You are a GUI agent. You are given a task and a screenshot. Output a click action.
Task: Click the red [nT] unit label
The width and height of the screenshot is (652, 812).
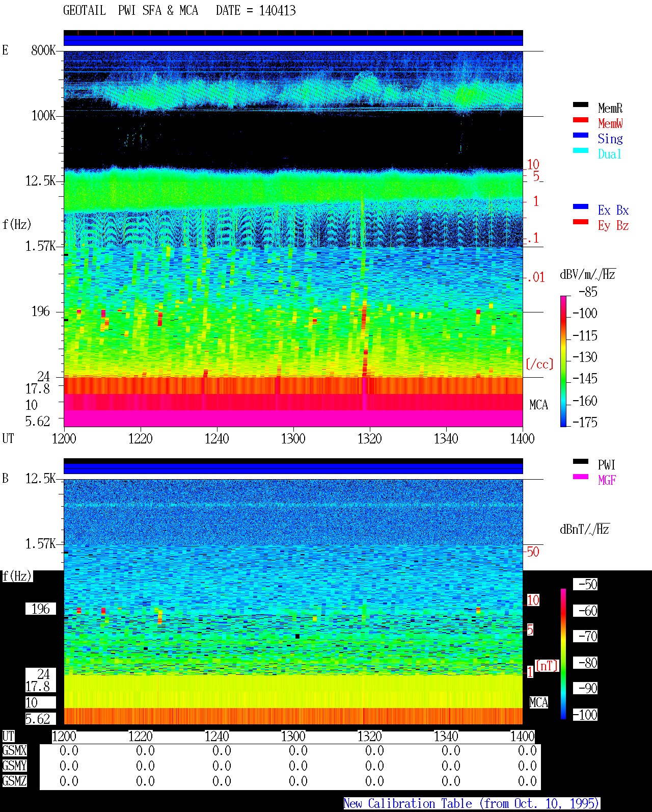click(547, 666)
